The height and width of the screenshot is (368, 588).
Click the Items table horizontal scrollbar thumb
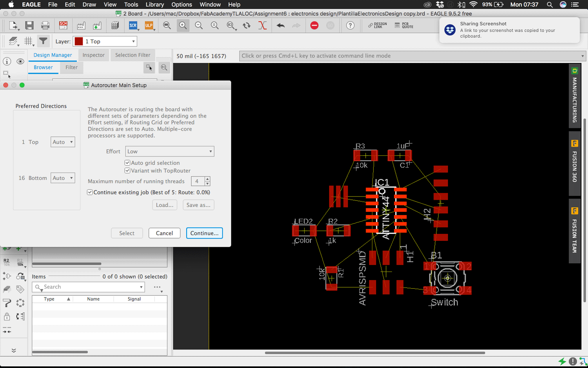pyautogui.click(x=60, y=352)
